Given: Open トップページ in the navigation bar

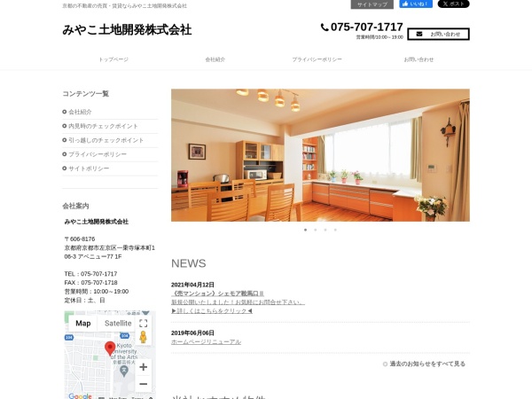Looking at the screenshot, I should pyautogui.click(x=113, y=59).
